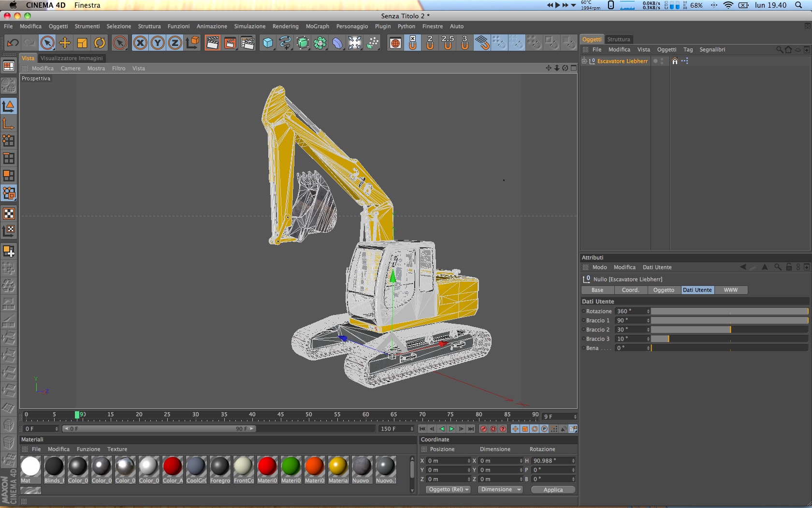Expand the Escavatore Liebherr object tree
The height and width of the screenshot is (508, 812).
click(x=584, y=61)
